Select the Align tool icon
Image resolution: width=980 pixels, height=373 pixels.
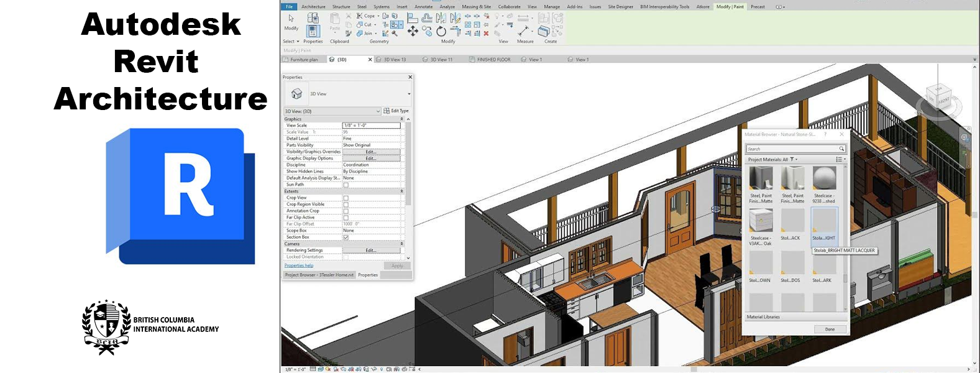coord(412,18)
